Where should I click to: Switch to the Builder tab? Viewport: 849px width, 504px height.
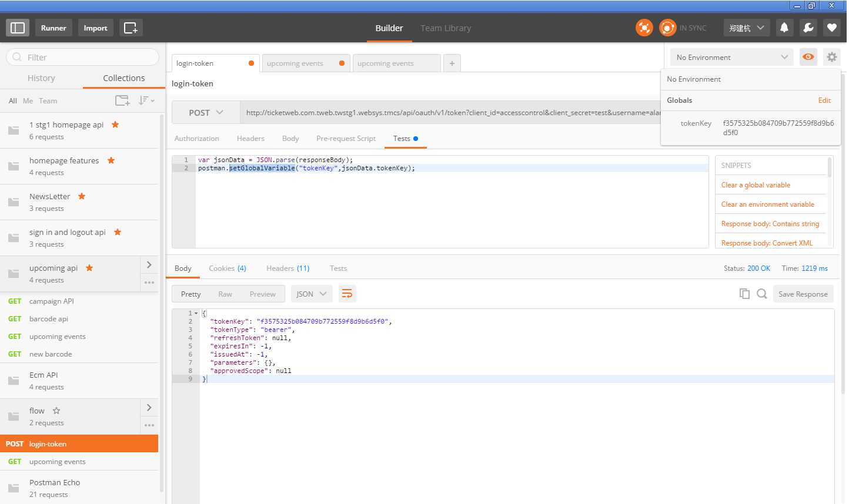[389, 28]
